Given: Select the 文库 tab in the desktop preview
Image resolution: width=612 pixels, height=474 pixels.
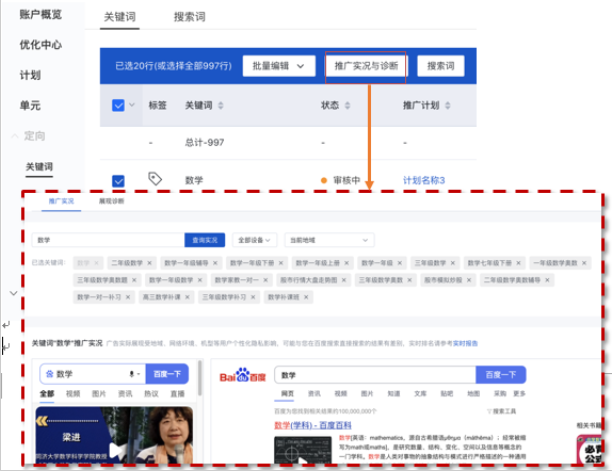Looking at the screenshot, I should [x=420, y=394].
